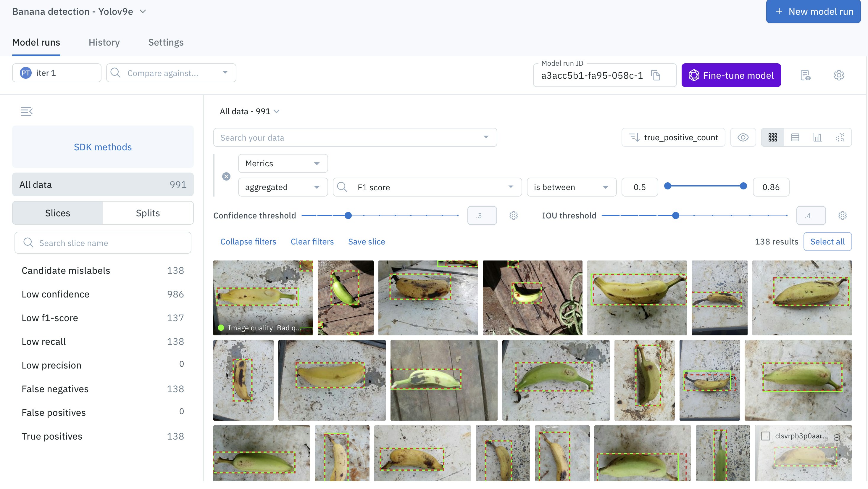Copy the model run ID
Image resolution: width=868 pixels, height=489 pixels.
[x=656, y=75]
